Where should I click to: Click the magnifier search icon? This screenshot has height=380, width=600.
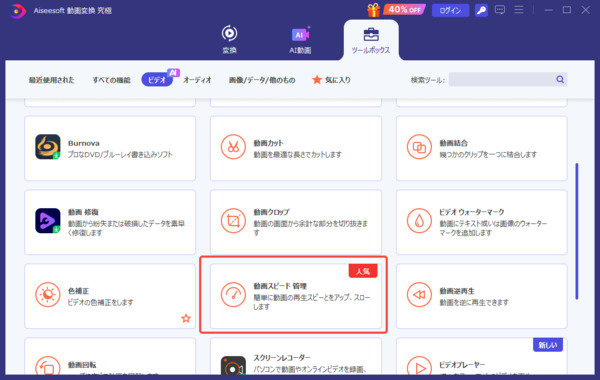click(560, 80)
